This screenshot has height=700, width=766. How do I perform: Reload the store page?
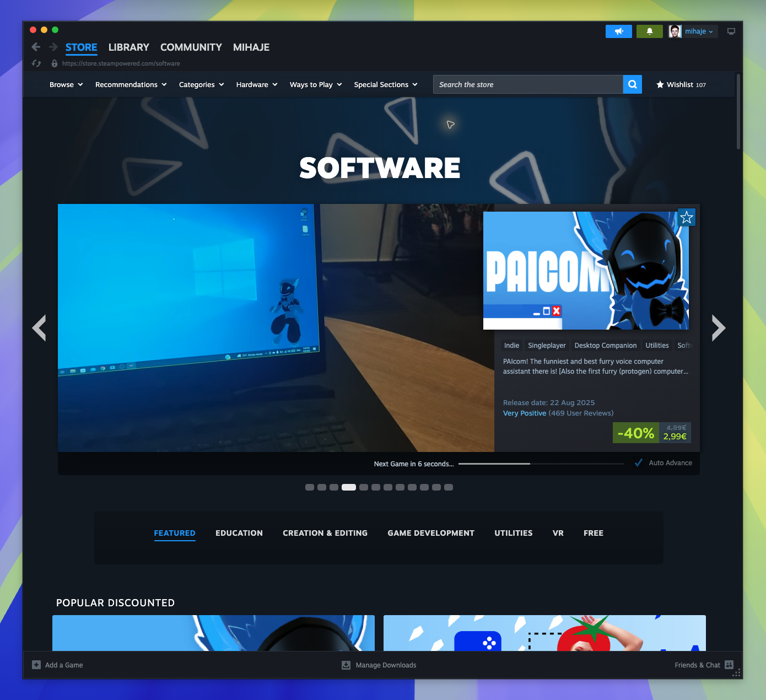[36, 63]
